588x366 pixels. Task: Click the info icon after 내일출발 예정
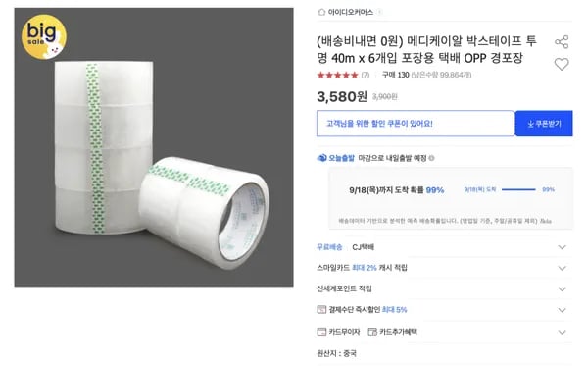point(431,158)
